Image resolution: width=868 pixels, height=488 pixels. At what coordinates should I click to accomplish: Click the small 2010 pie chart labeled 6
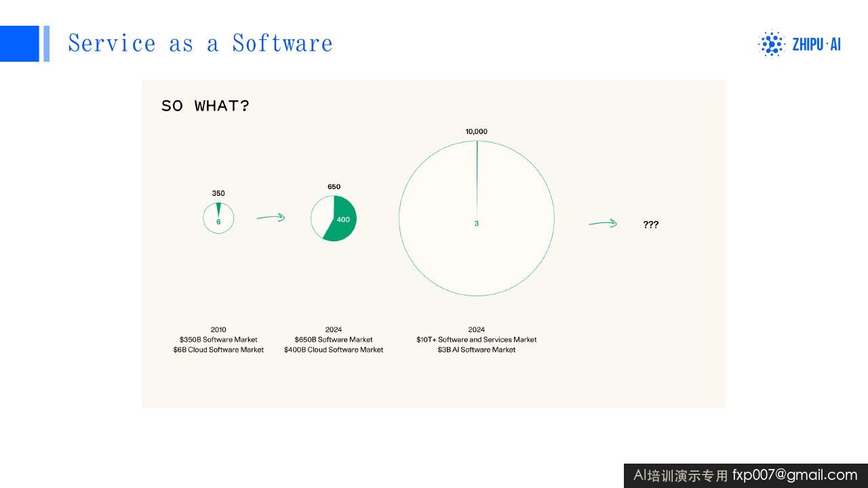218,218
